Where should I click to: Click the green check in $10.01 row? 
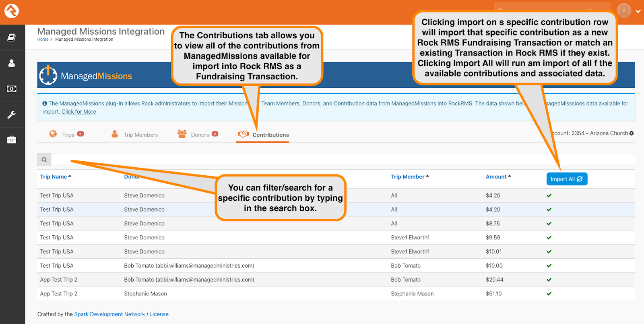pos(549,252)
